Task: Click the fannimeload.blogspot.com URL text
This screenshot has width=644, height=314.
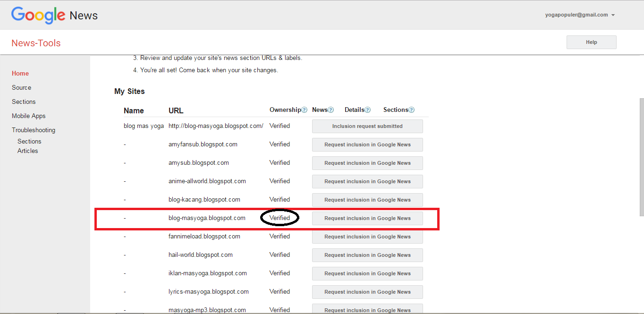Action: coord(204,236)
